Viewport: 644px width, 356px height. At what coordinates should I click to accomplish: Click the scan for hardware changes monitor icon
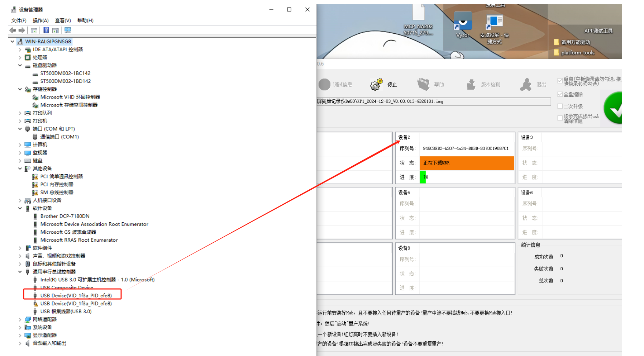68,30
